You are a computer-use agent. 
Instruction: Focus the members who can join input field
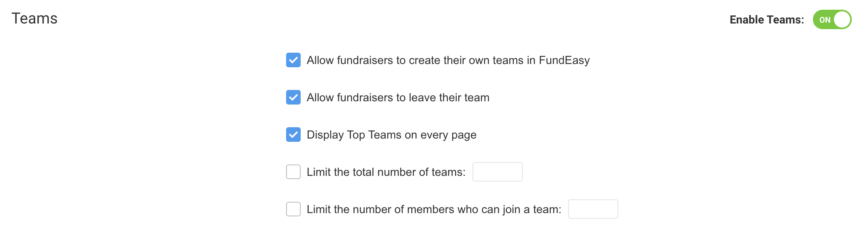click(x=593, y=209)
